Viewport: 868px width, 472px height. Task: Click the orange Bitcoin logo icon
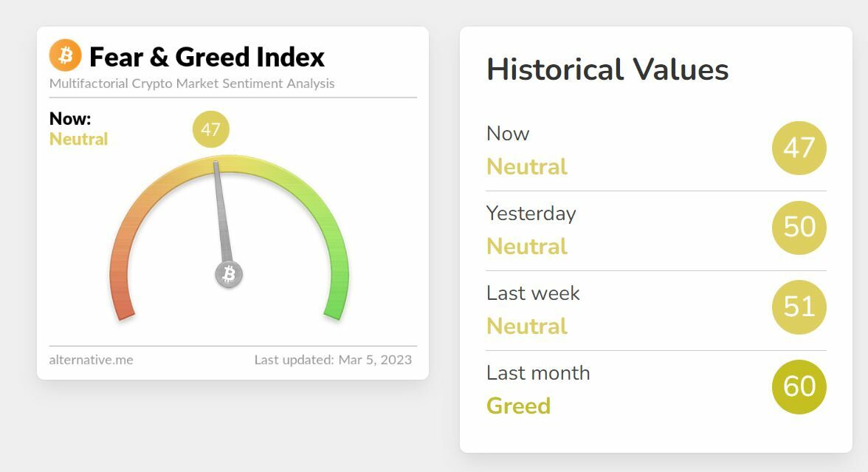65,55
